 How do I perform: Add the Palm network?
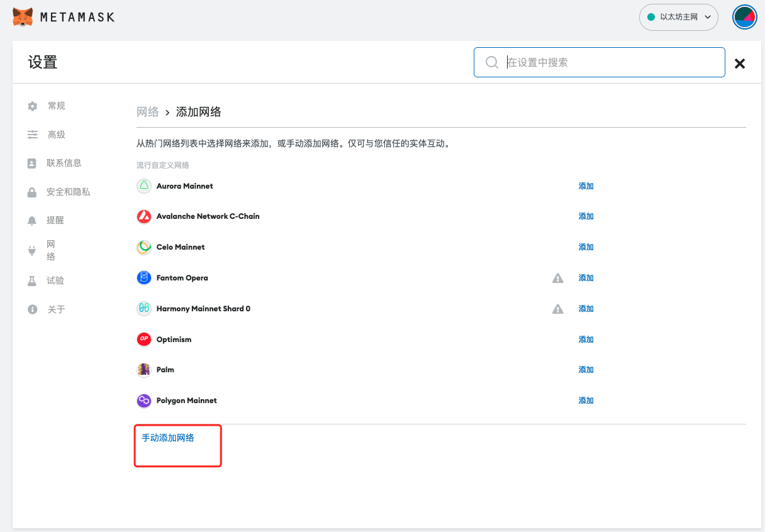point(586,370)
